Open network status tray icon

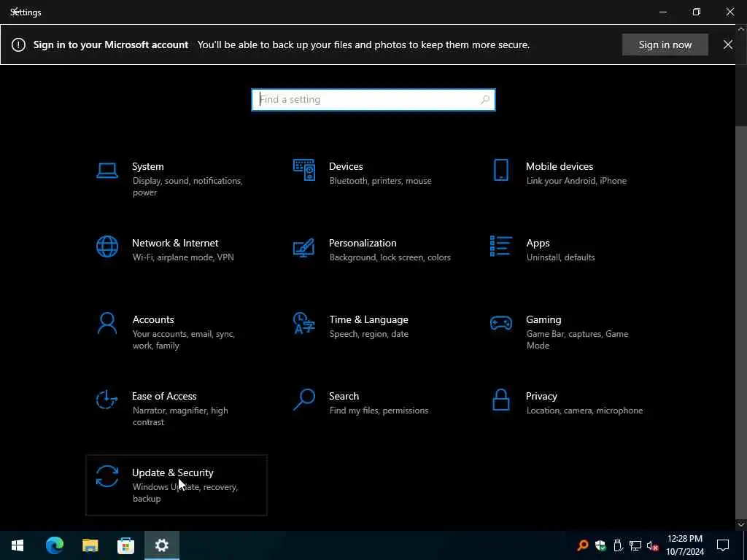tap(635, 545)
